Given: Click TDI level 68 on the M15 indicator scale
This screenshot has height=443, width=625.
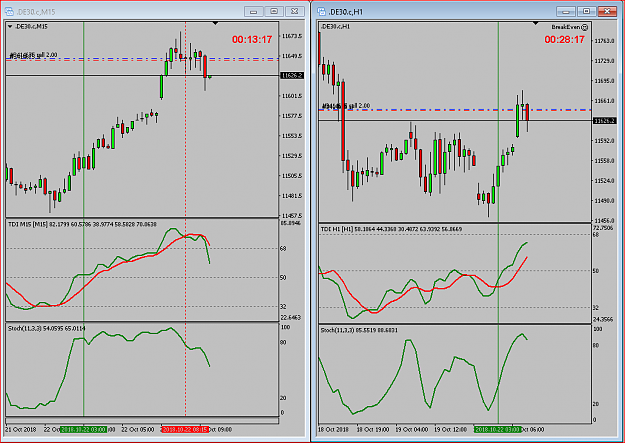Looking at the screenshot, I should click(x=283, y=248).
